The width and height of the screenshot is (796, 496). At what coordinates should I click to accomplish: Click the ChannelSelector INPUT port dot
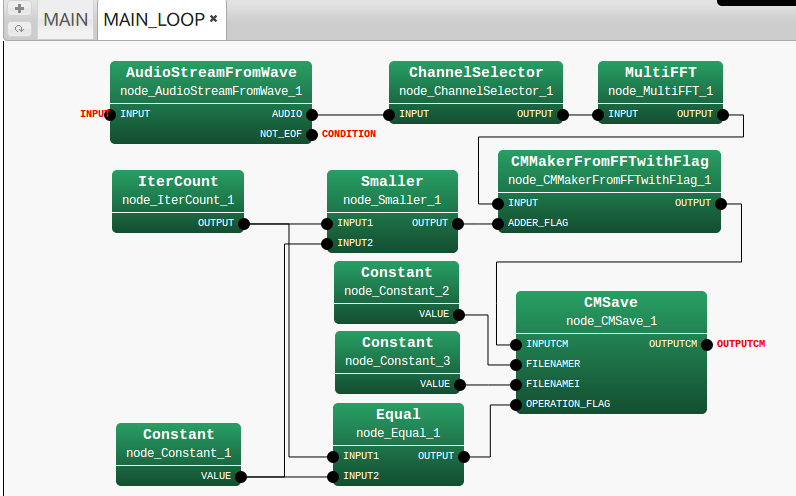point(389,114)
